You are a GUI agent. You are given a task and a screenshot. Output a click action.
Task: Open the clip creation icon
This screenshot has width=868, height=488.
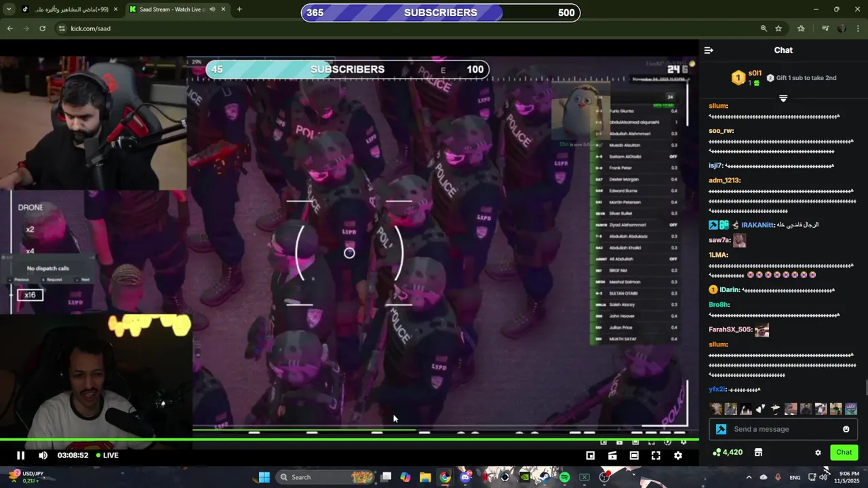(x=612, y=455)
